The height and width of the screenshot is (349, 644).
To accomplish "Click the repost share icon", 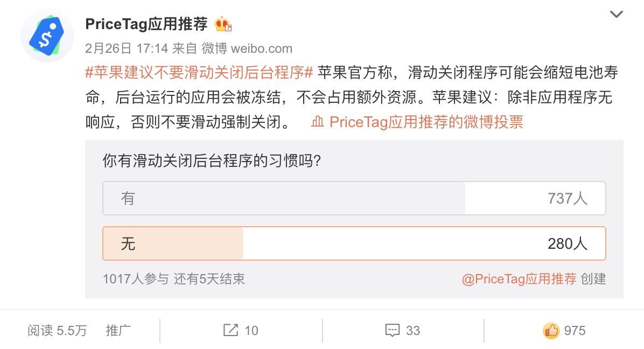I will coord(230,330).
